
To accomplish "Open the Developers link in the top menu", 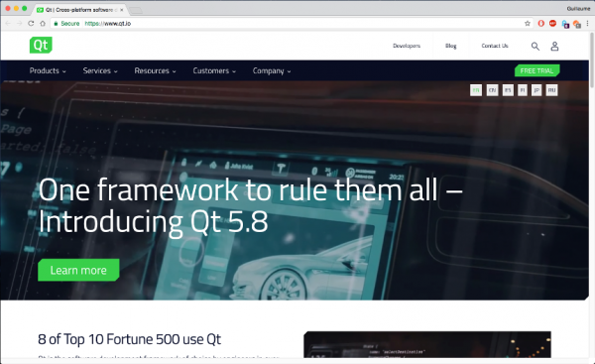I will (407, 46).
